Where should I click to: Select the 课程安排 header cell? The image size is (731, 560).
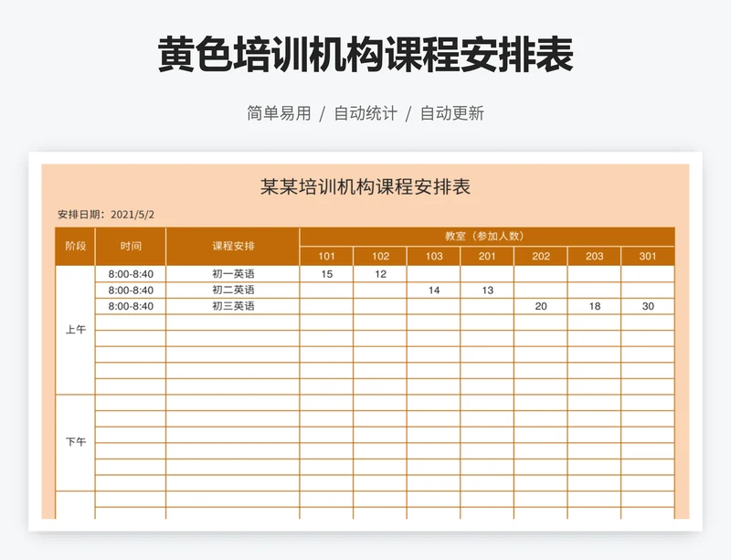(233, 246)
